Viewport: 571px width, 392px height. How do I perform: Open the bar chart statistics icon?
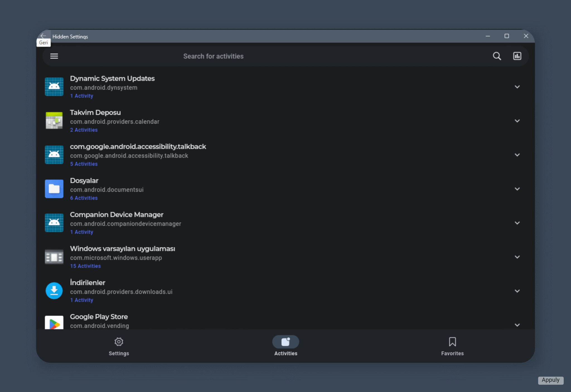517,56
